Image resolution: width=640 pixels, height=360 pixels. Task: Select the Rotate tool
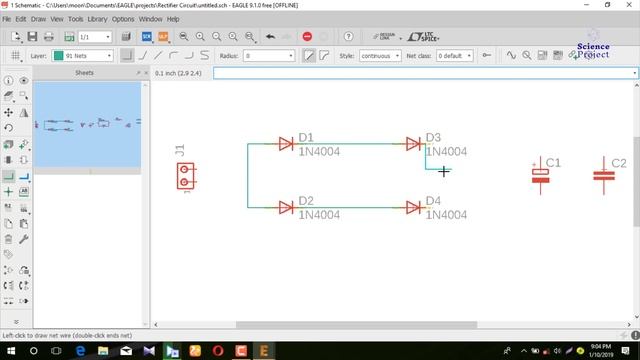point(8,128)
